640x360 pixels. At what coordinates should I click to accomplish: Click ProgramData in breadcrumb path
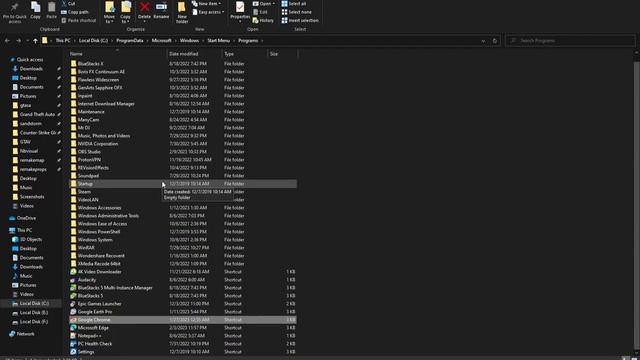[x=129, y=41]
